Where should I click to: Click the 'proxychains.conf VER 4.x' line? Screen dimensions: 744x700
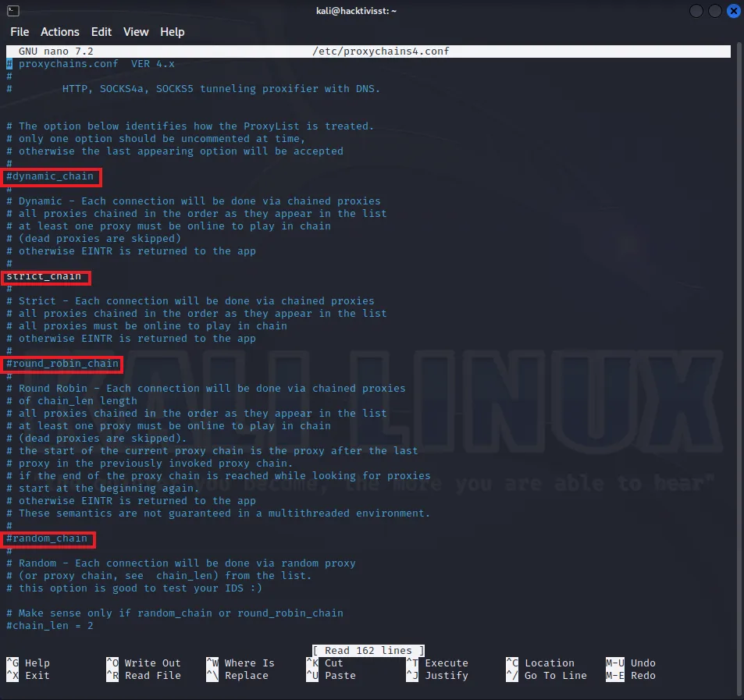click(90, 64)
